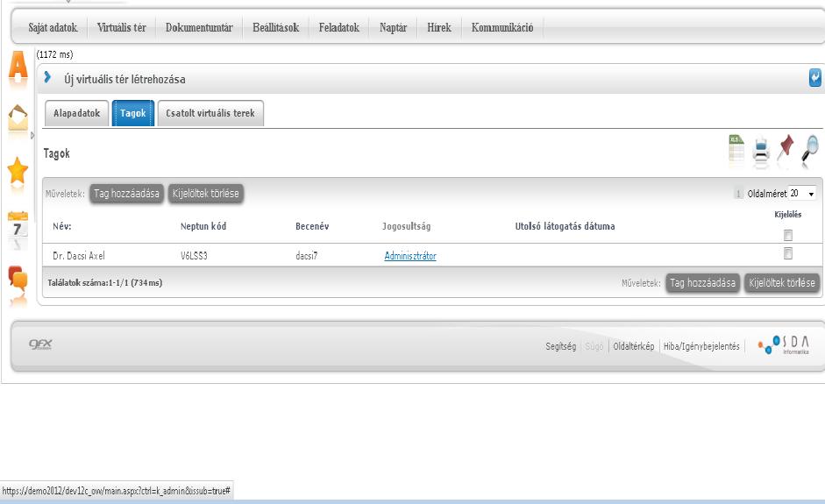Open the envelope messages sidebar icon
Image resolution: width=825 pixels, height=504 pixels.
18,118
